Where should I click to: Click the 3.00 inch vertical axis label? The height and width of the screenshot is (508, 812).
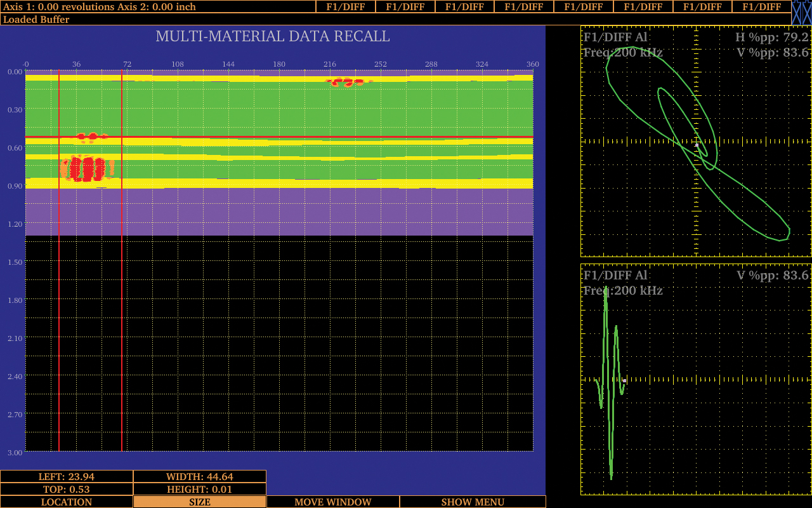coord(15,452)
